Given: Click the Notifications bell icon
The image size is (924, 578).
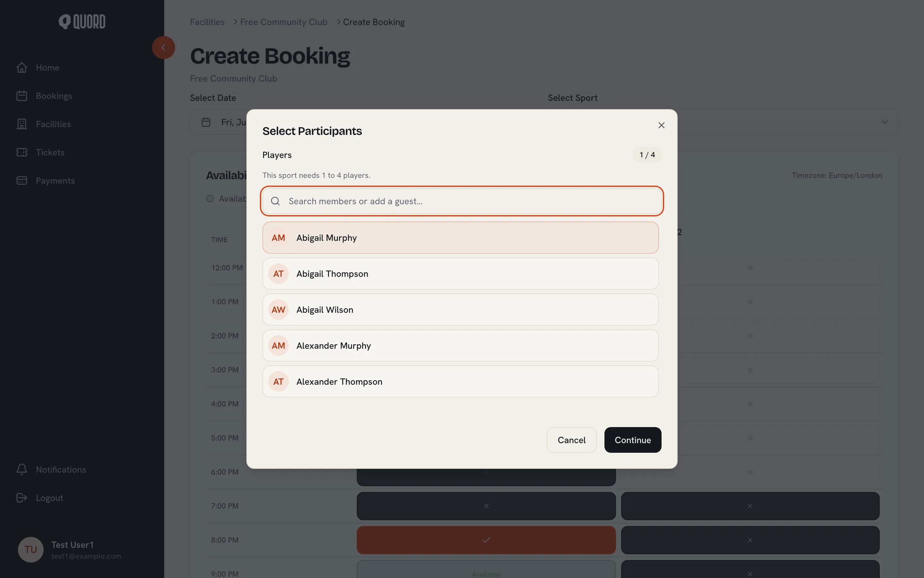Looking at the screenshot, I should coord(22,469).
